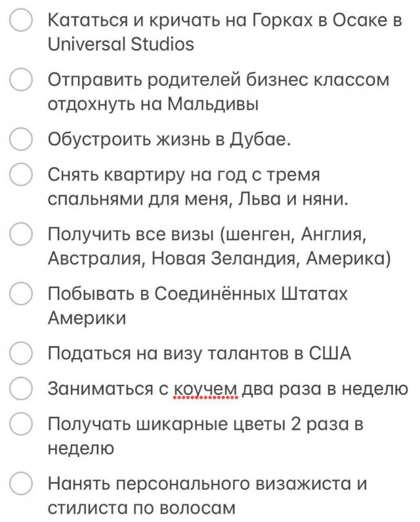This screenshot has width=420, height=522.
Task: Tick the circle next to Дубае item
Action: (x=22, y=140)
